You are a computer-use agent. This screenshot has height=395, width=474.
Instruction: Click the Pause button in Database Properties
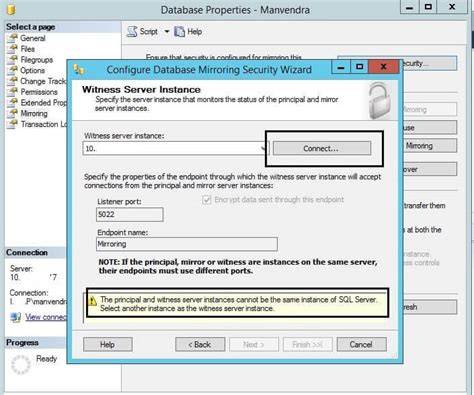pyautogui.click(x=430, y=128)
